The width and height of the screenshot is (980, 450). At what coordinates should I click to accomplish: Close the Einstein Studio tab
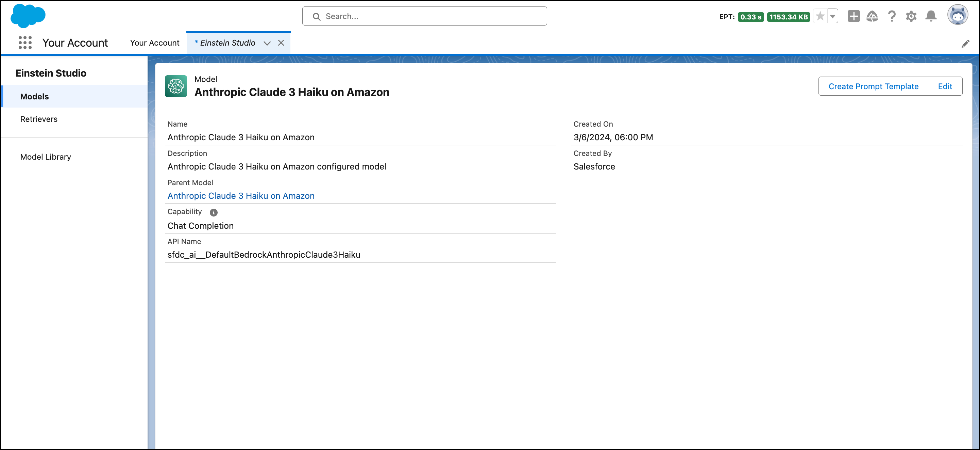(x=281, y=43)
